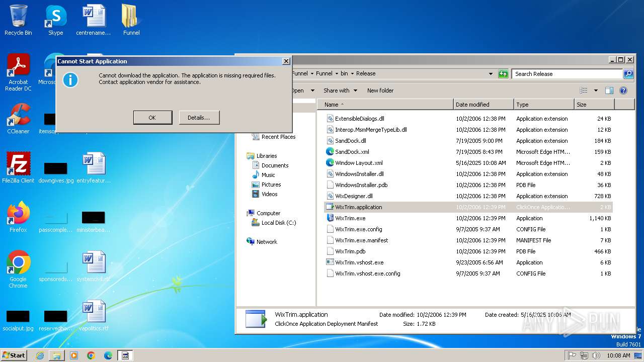Open entryfeatur Word document on desktop
Screen dimensions: 644x362
click(x=94, y=168)
